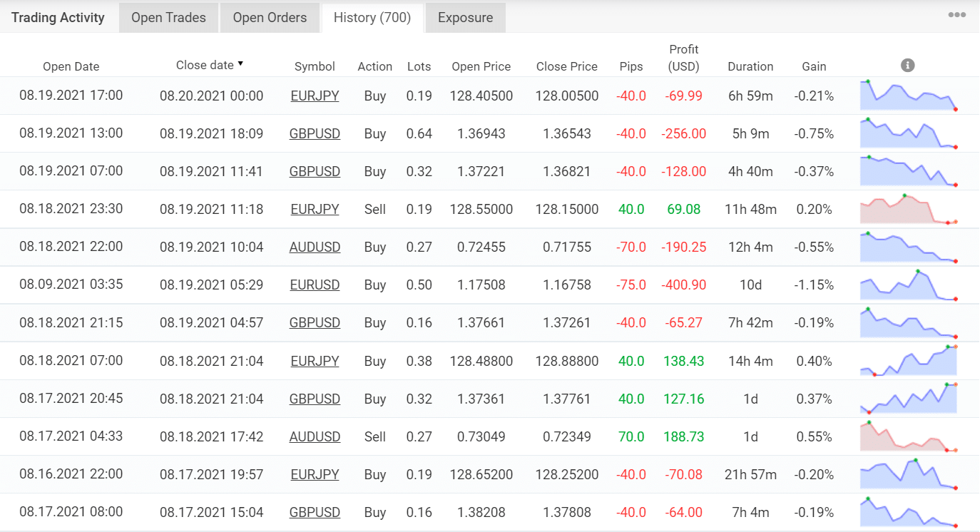
Task: Sort by Profit (USD) column header
Action: tap(684, 58)
